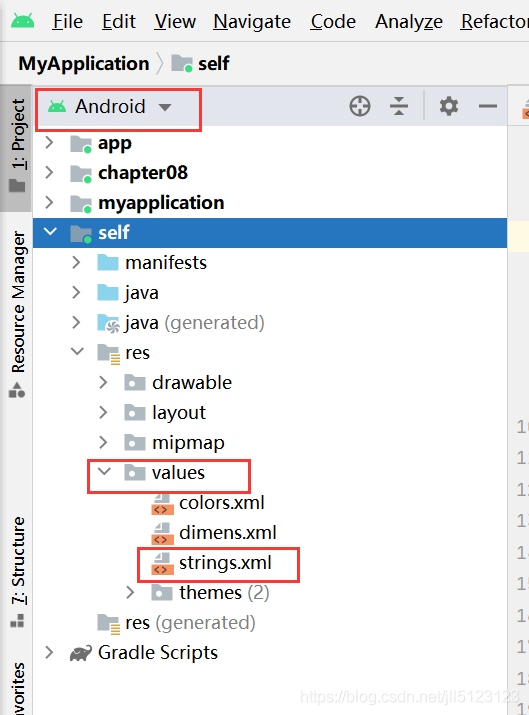Open the Refactor menu

tap(495, 21)
